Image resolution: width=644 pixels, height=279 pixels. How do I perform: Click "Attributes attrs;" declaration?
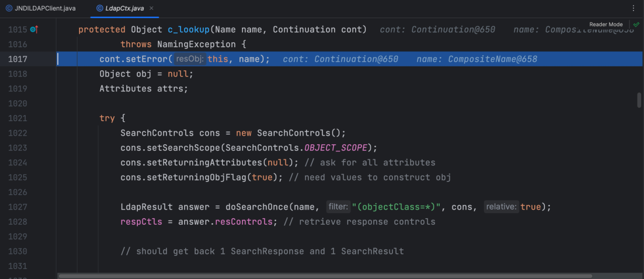[x=144, y=89]
